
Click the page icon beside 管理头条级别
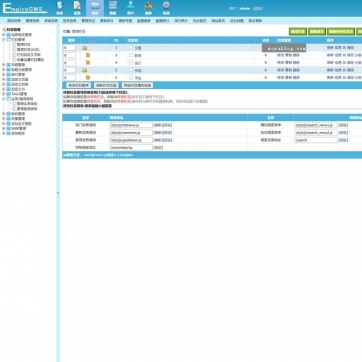(14, 104)
